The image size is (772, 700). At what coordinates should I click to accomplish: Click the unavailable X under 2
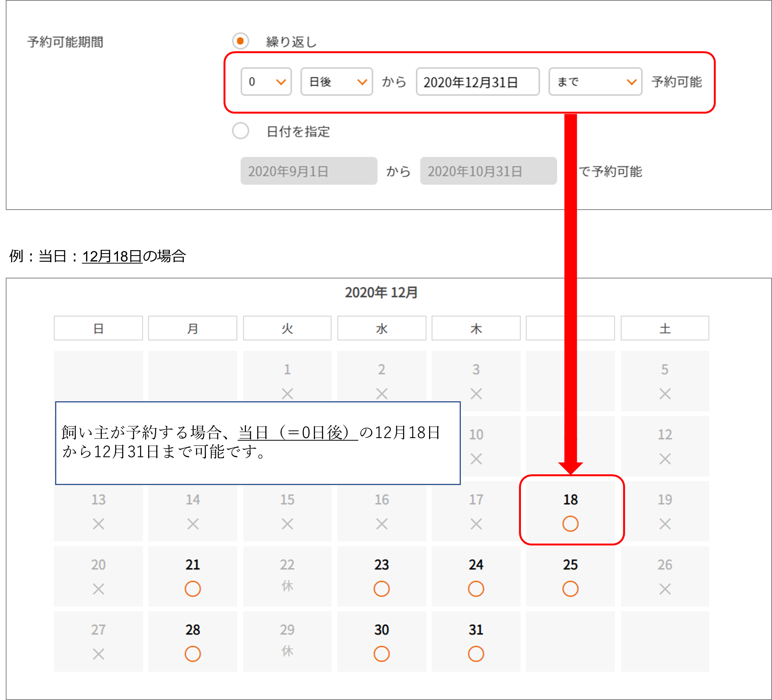(x=381, y=394)
